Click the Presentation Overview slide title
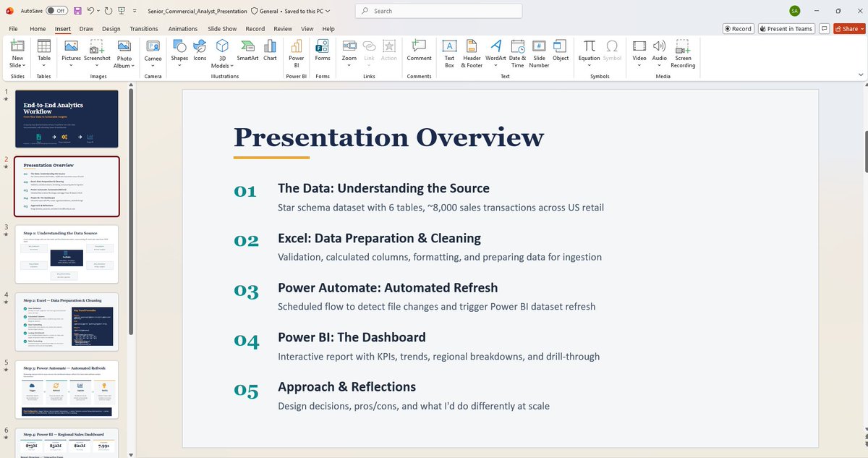The width and height of the screenshot is (868, 458). (388, 137)
